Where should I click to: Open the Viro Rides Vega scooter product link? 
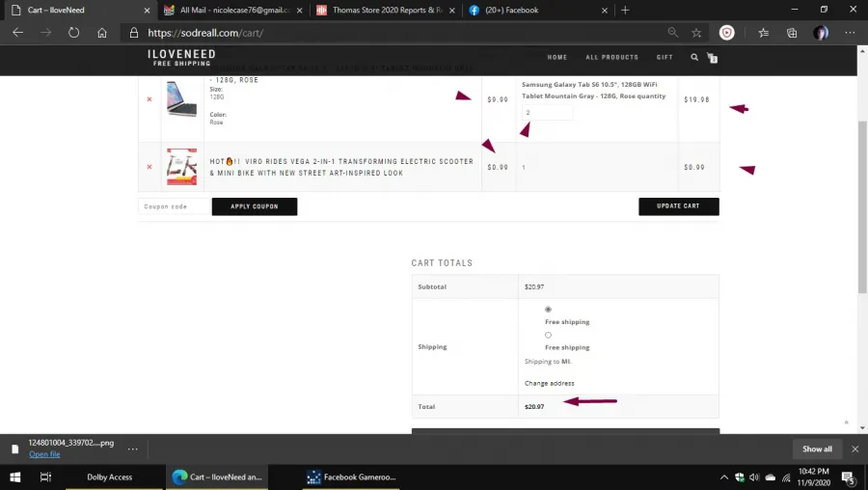pos(341,167)
